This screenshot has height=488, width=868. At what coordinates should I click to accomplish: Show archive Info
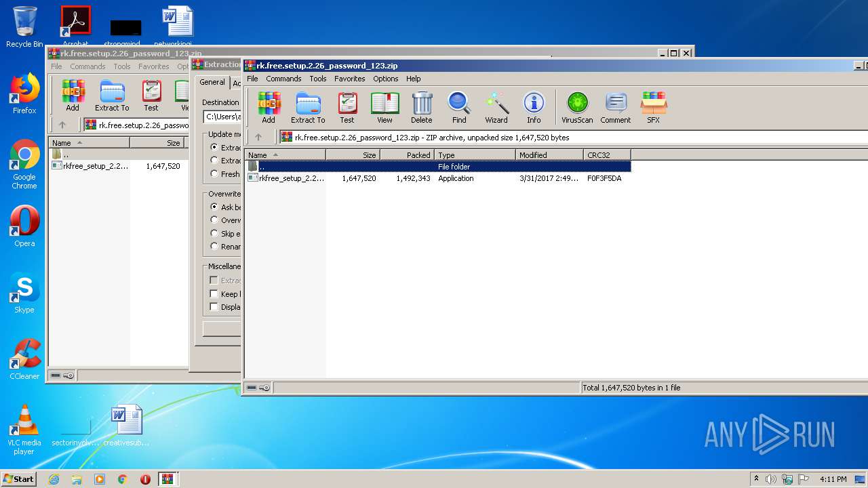tap(534, 108)
